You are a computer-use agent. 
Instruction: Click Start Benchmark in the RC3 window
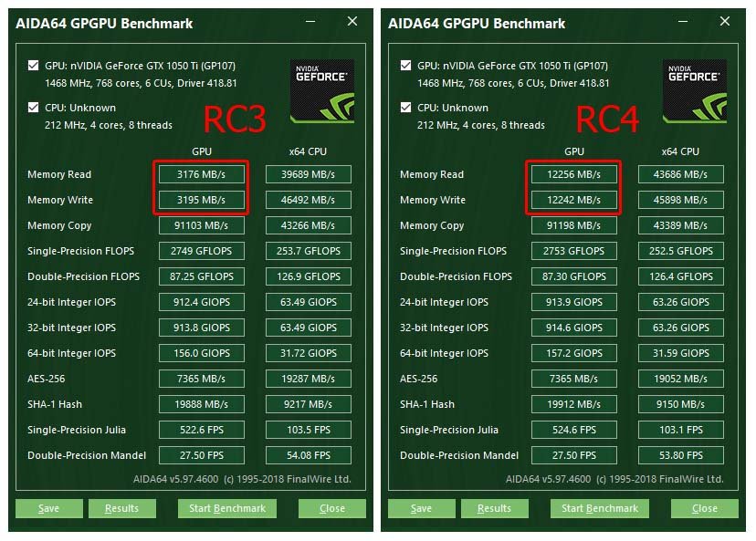pyautogui.click(x=227, y=508)
